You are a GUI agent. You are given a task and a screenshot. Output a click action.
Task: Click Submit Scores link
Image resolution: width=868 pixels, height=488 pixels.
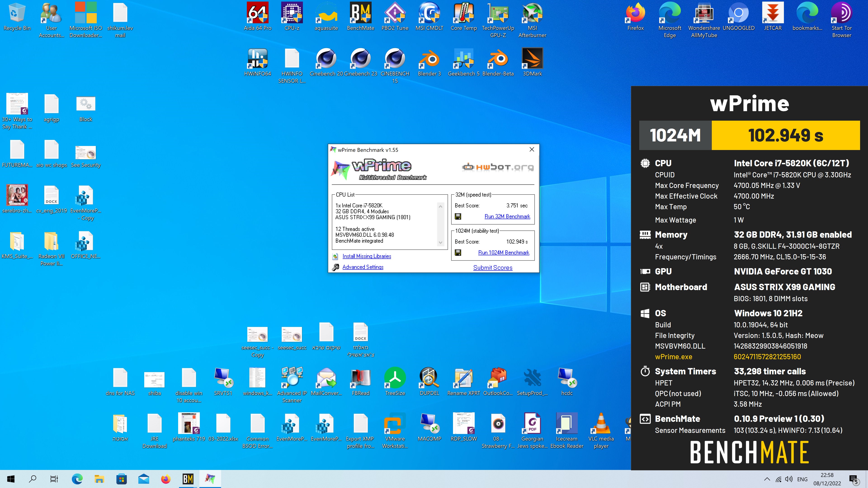point(493,267)
